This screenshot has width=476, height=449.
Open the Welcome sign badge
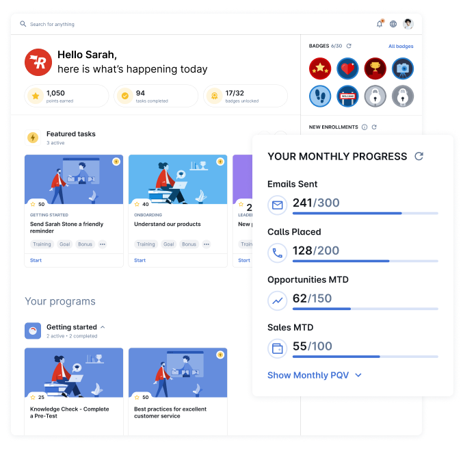347,96
